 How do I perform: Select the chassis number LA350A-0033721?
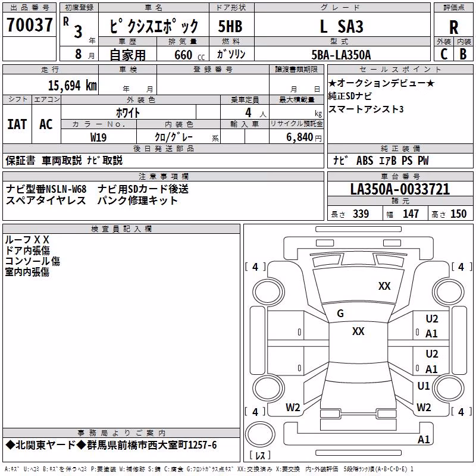pos(400,189)
